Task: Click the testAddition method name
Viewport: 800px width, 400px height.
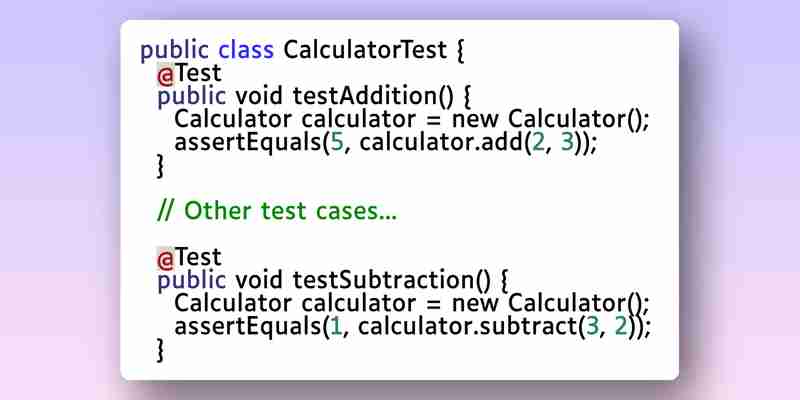Action: (x=365, y=96)
